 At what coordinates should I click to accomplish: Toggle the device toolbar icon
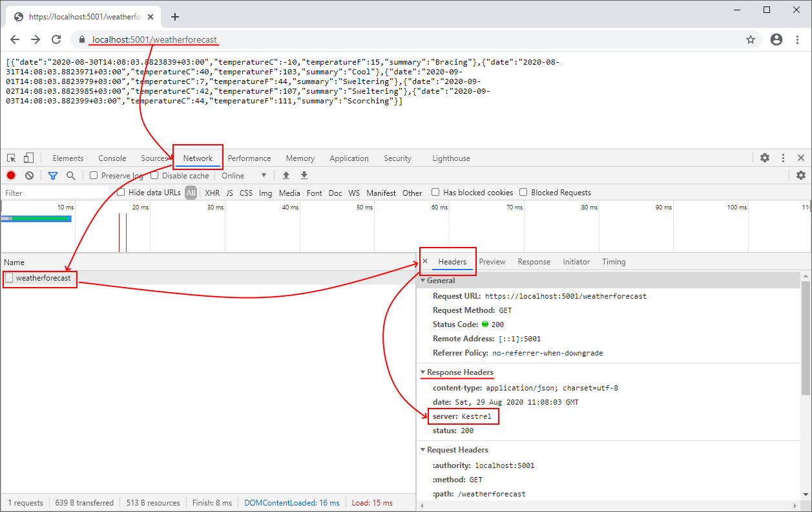tap(28, 158)
